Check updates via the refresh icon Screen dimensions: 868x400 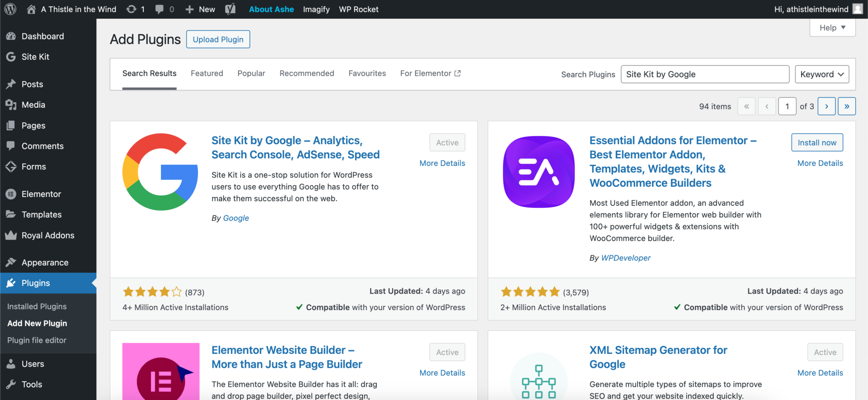[131, 9]
